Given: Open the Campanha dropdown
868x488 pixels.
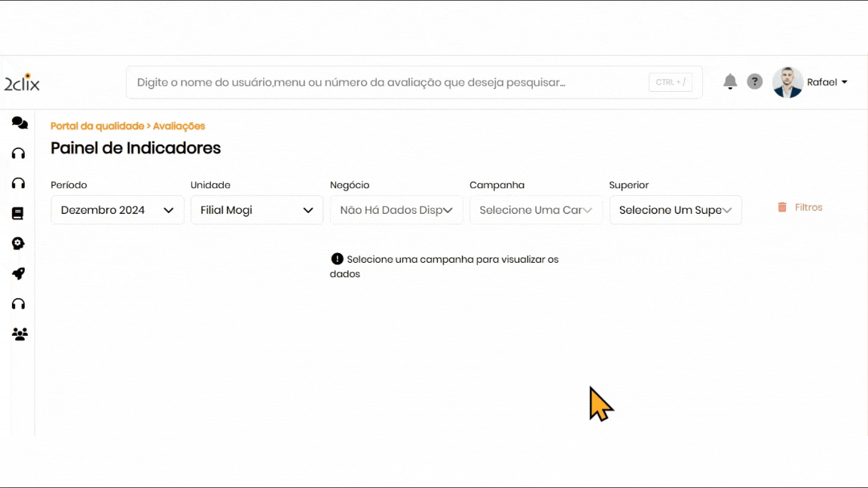Looking at the screenshot, I should [x=536, y=210].
